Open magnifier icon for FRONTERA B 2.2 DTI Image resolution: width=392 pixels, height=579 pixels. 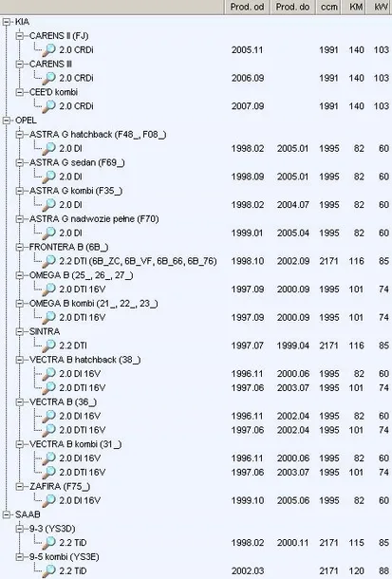tap(48, 261)
